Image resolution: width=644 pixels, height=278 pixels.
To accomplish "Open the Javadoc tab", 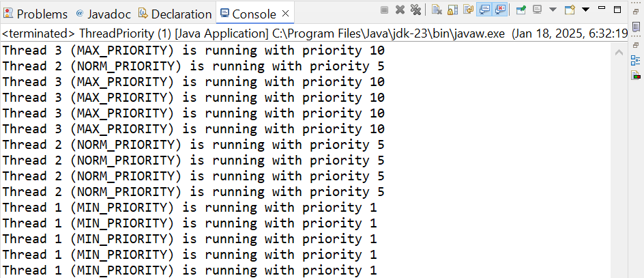I will click(x=105, y=14).
